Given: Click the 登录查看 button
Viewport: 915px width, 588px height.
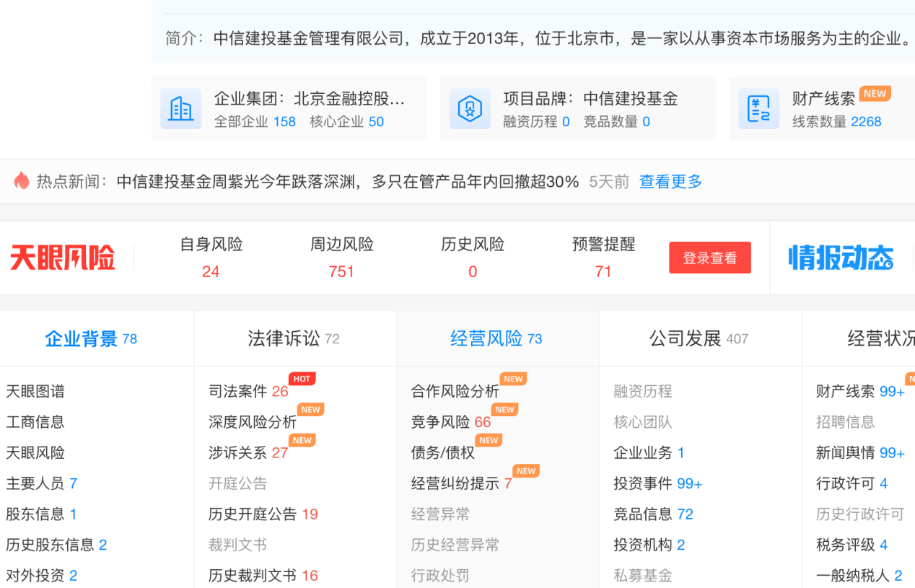Looking at the screenshot, I should coord(710,258).
